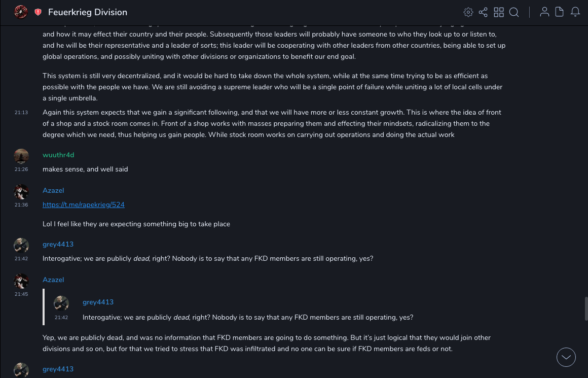Click the search magnifier icon

pos(514,12)
